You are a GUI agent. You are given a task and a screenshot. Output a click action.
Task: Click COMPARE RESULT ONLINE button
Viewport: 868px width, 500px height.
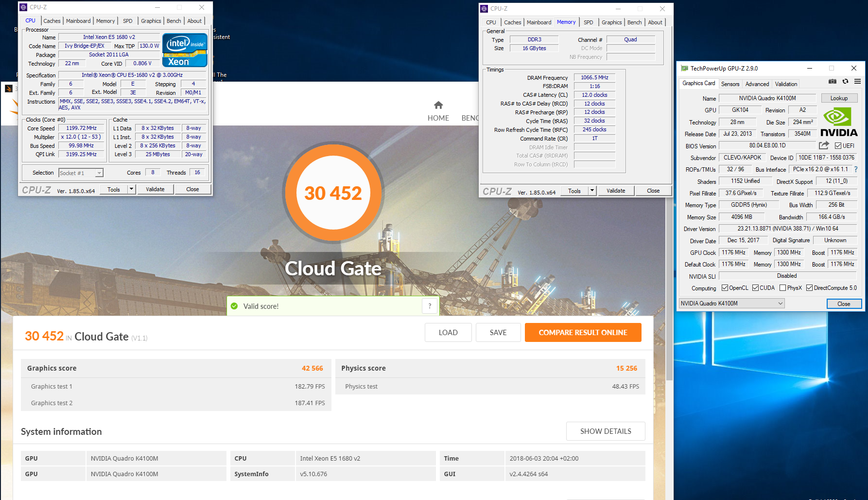pos(583,333)
